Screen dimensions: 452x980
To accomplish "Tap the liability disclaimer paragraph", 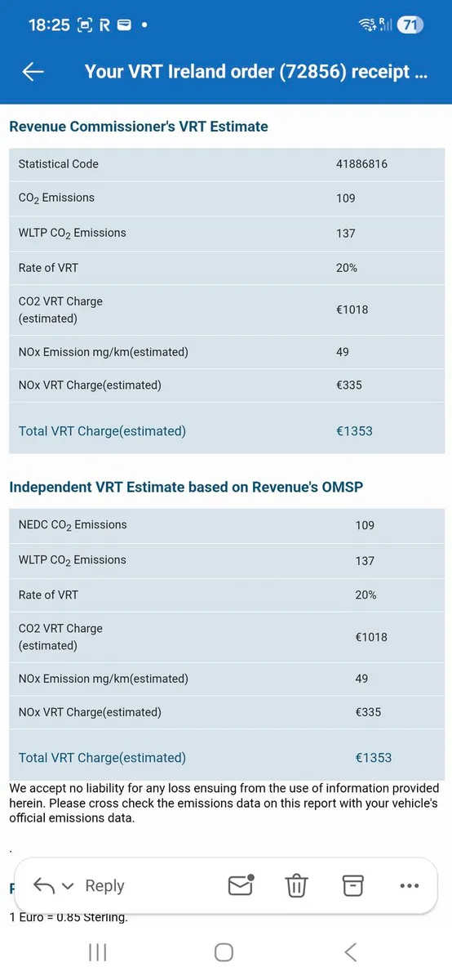I will point(224,804).
